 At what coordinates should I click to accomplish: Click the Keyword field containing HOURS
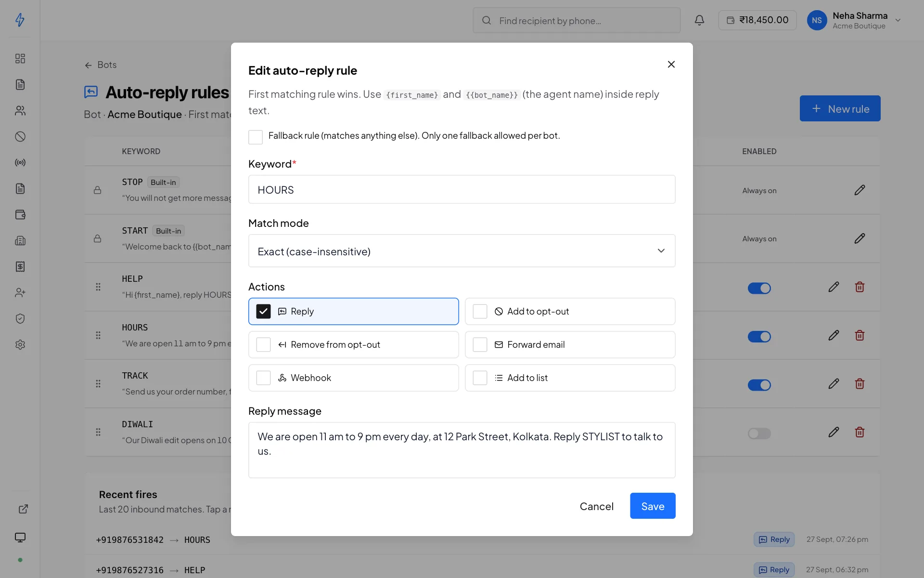pyautogui.click(x=462, y=189)
